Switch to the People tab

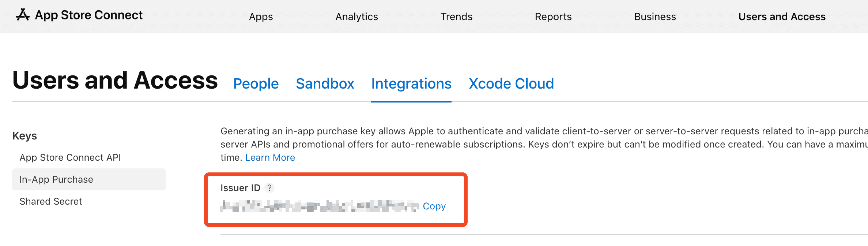pyautogui.click(x=256, y=84)
